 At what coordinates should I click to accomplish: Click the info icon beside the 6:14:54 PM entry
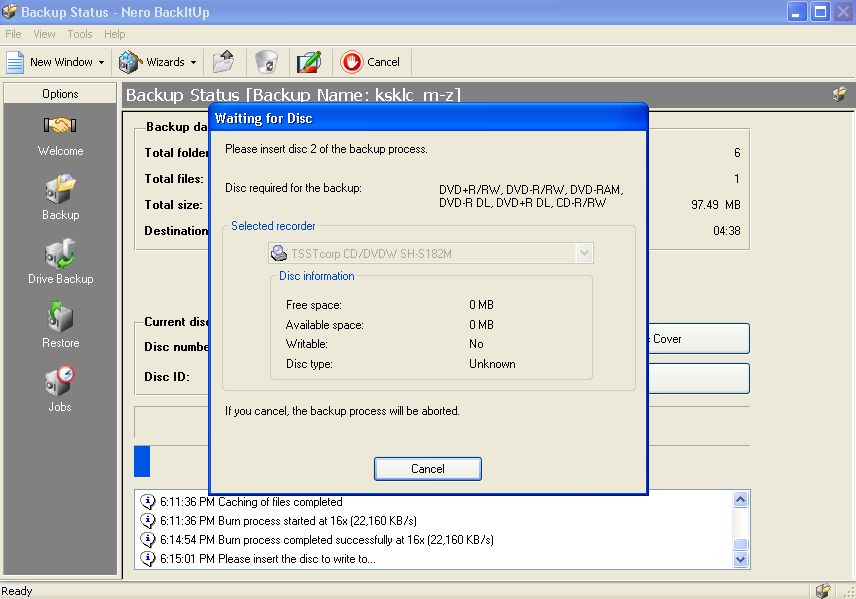tap(148, 539)
